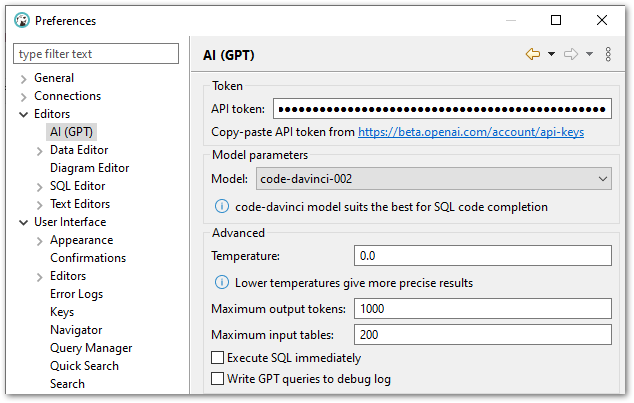Expand the Text Editors node
The height and width of the screenshot is (403, 634).
point(39,205)
